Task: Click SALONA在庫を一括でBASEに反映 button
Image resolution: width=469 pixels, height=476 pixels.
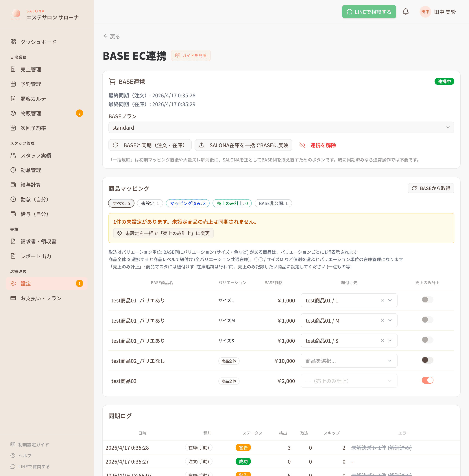Action: (x=243, y=145)
